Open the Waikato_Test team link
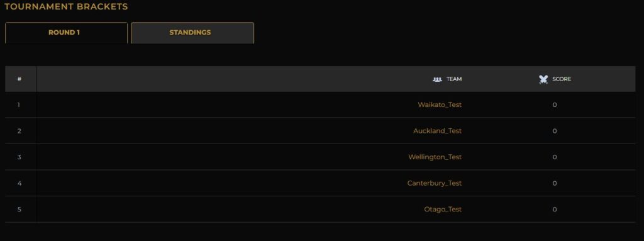This screenshot has width=644, height=241. [x=440, y=105]
